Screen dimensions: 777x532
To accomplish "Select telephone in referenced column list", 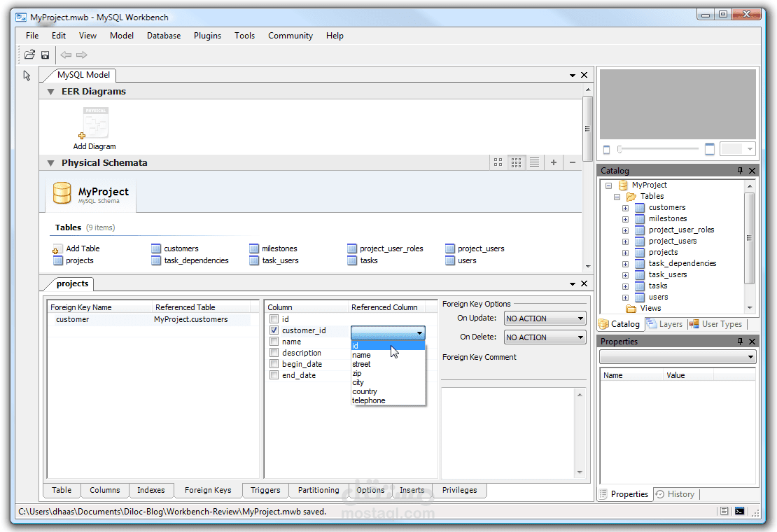I will (x=388, y=400).
